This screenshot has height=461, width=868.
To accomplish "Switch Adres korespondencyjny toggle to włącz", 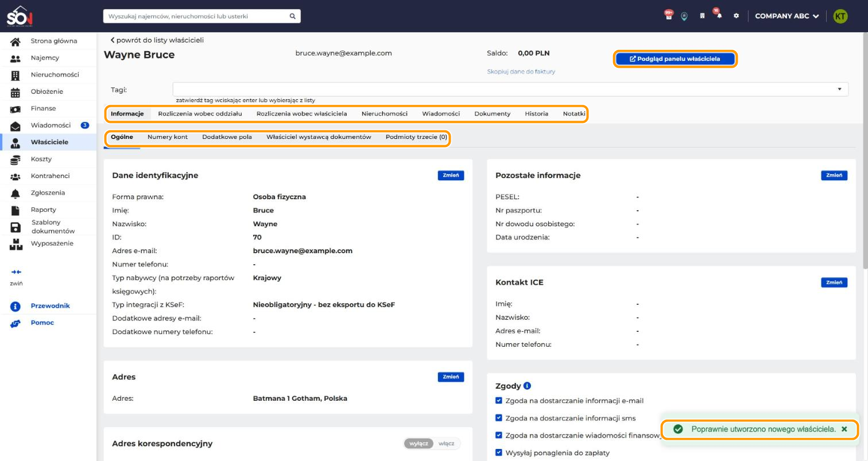I will [446, 444].
